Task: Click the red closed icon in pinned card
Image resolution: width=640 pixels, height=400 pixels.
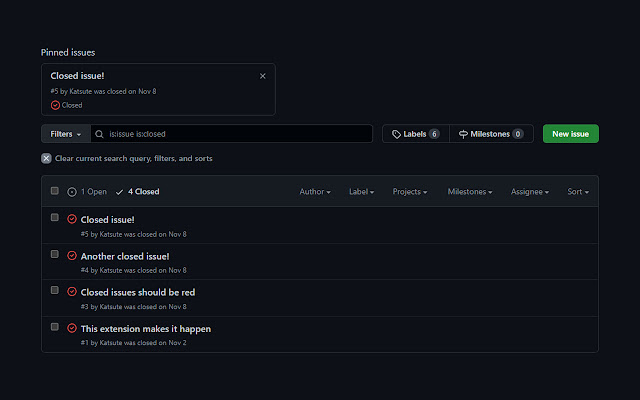Action: pyautogui.click(x=55, y=105)
